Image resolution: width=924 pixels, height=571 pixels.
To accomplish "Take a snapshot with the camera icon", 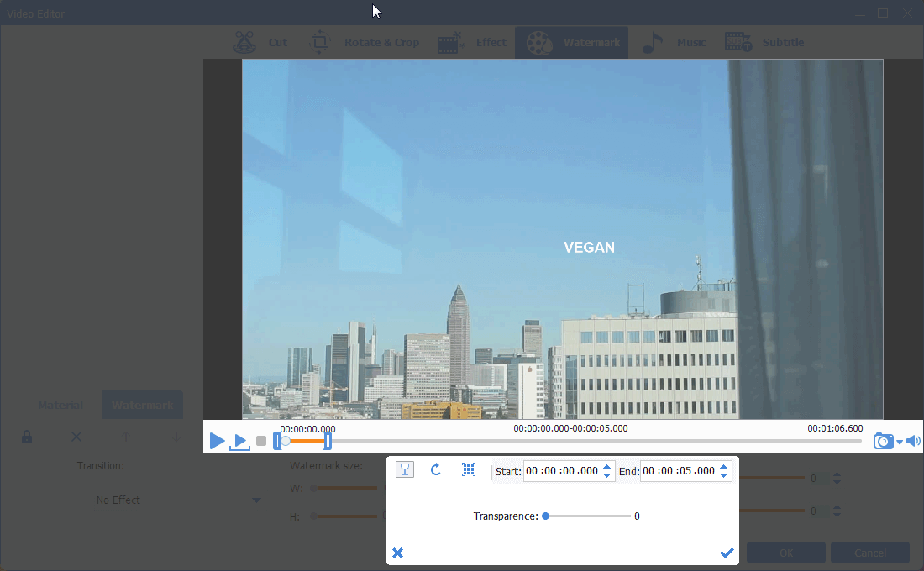I will (883, 441).
